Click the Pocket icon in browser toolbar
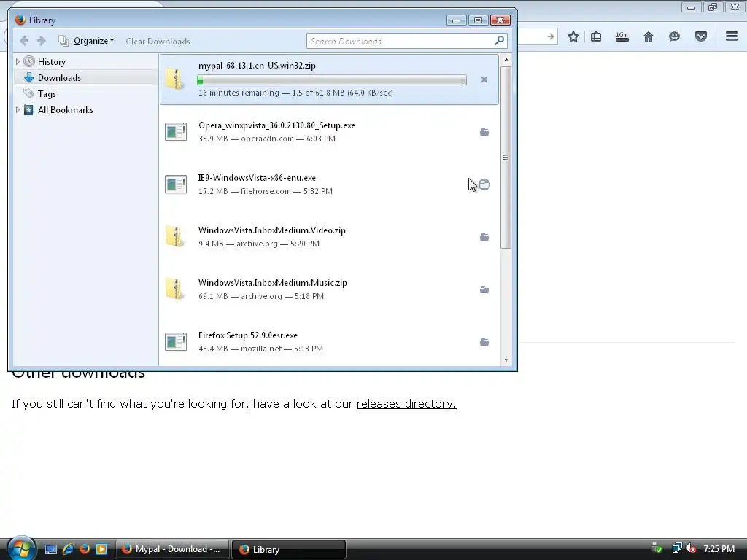 [701, 36]
